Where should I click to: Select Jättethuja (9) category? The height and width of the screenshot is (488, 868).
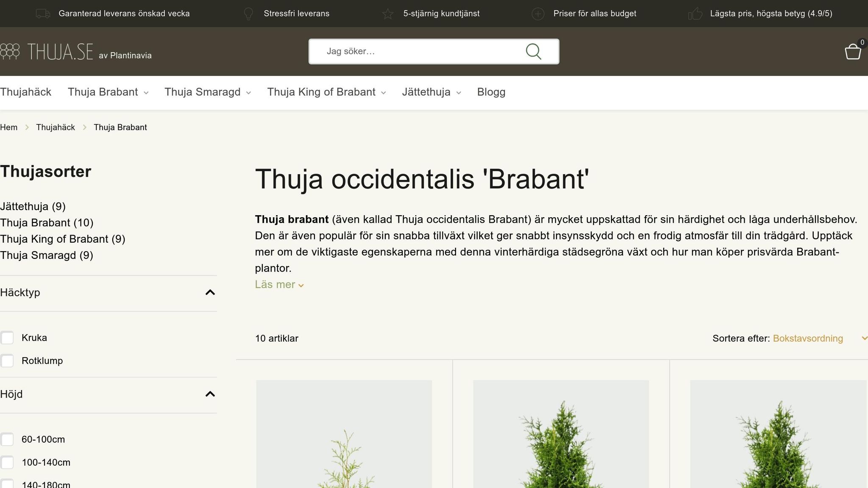click(x=33, y=206)
